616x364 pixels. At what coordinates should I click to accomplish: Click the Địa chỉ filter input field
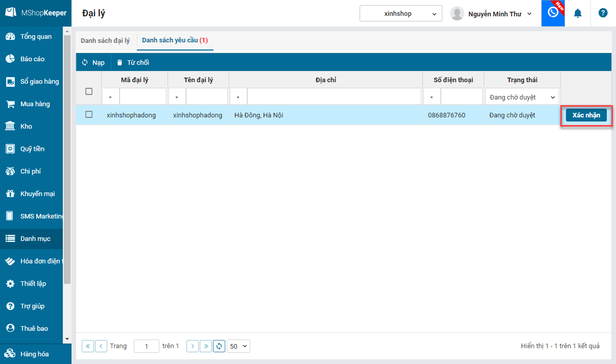coord(334,96)
